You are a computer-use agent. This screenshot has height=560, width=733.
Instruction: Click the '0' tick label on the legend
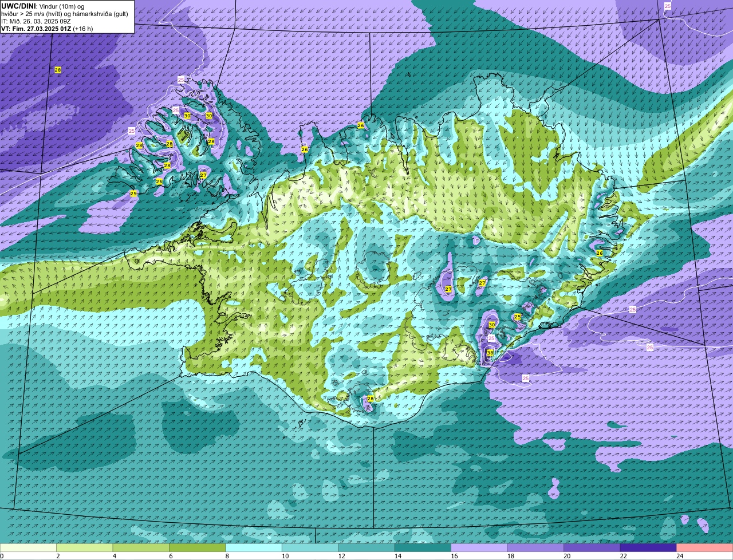[x=2, y=556]
